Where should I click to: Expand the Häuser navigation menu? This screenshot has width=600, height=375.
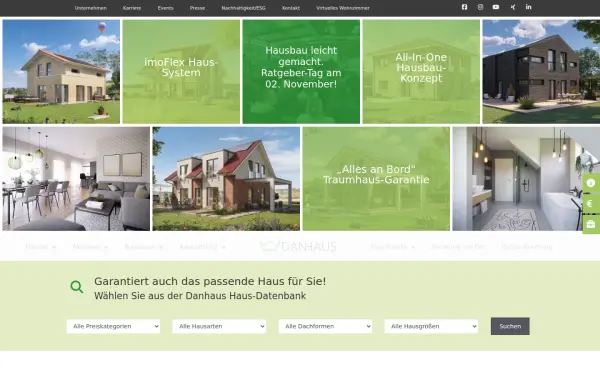[41, 247]
